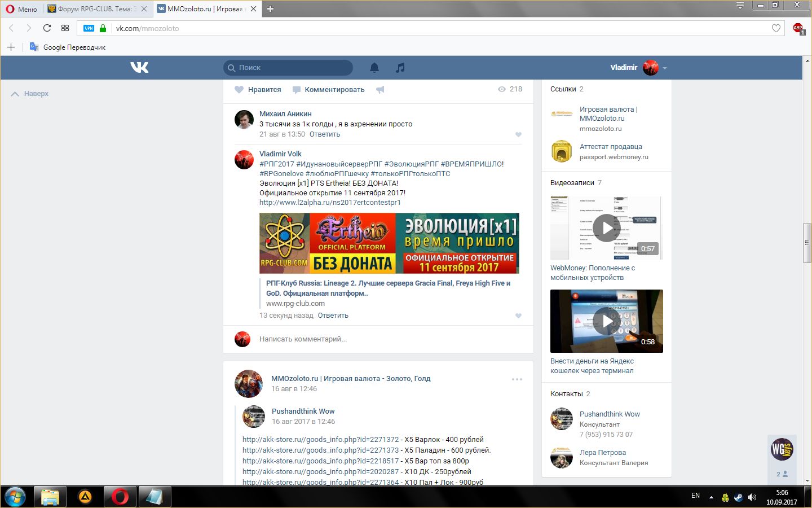Open Windows Explorer from taskbar
The width and height of the screenshot is (812, 508).
point(50,497)
